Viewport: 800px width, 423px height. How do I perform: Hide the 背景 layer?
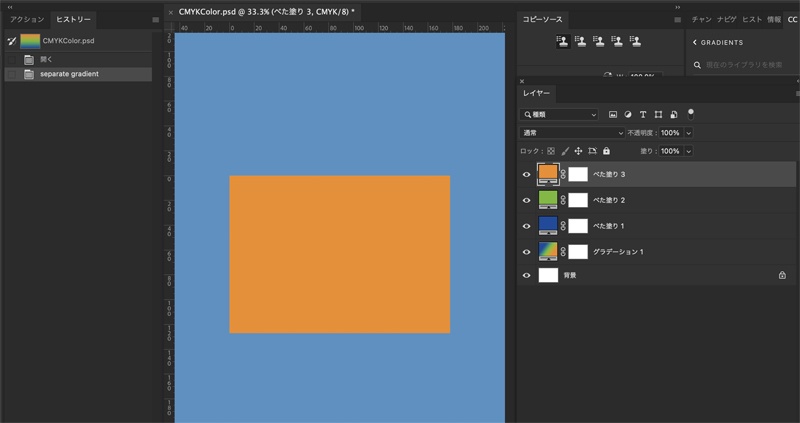coord(527,275)
